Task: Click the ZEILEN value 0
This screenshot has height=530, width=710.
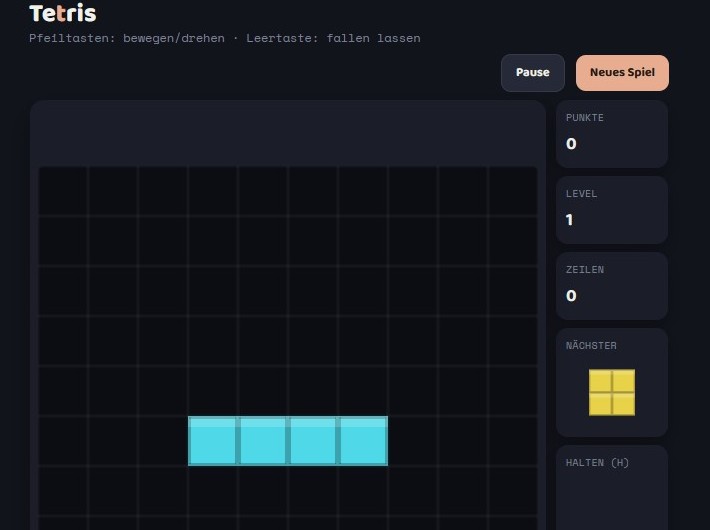Action: click(x=571, y=296)
